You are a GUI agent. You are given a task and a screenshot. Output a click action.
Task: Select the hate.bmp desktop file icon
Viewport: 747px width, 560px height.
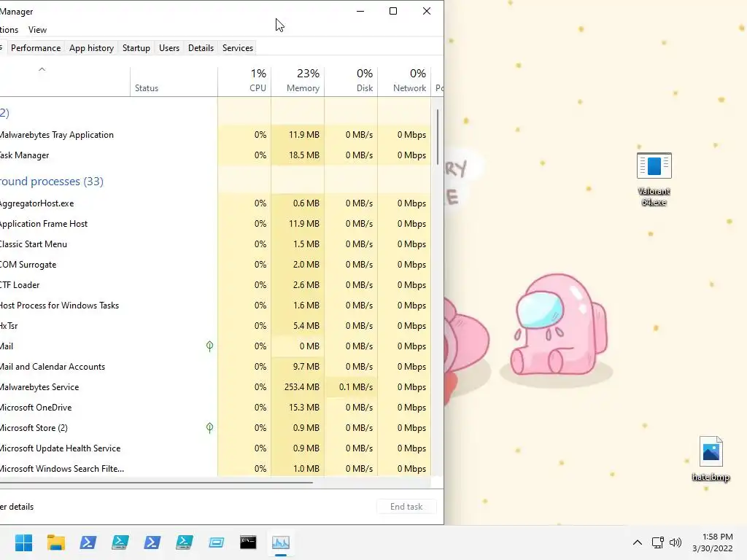tap(711, 459)
